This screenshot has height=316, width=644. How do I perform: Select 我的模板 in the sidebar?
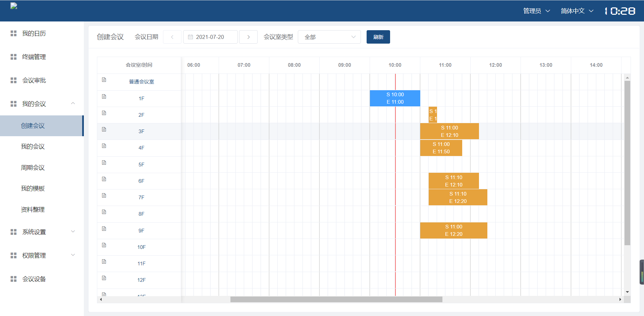coord(33,189)
